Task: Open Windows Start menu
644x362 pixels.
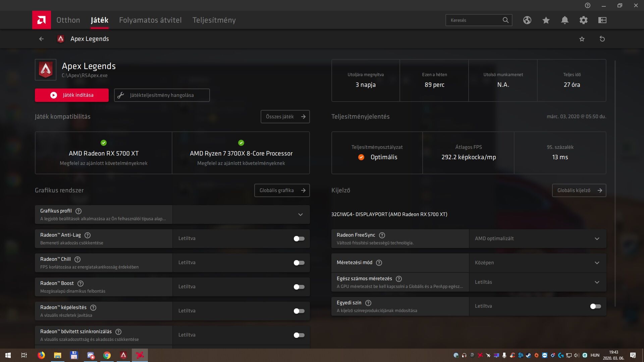Action: point(8,355)
